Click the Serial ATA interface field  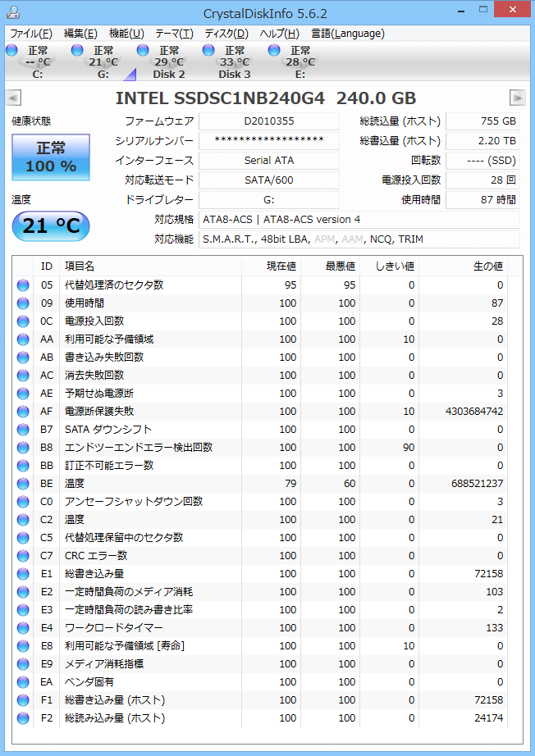(x=269, y=161)
